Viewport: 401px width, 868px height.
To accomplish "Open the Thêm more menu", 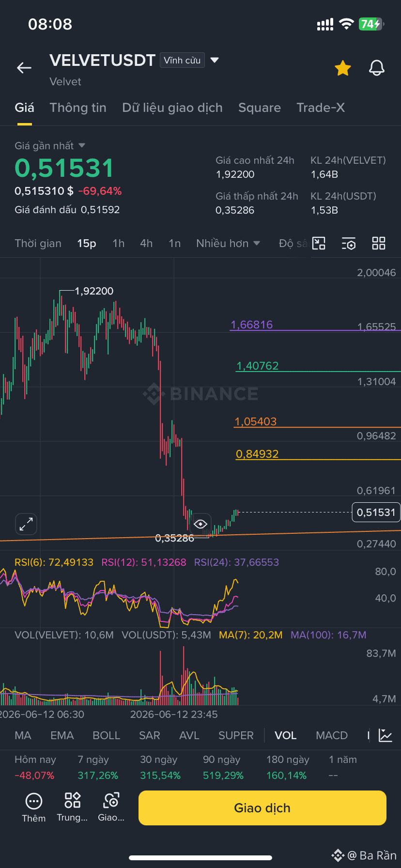I will pos(34,807).
